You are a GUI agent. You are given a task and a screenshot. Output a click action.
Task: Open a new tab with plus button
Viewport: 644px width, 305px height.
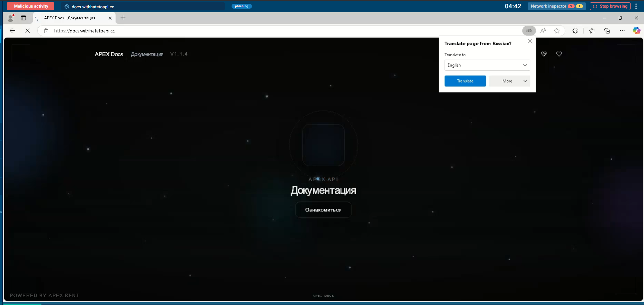[123, 18]
